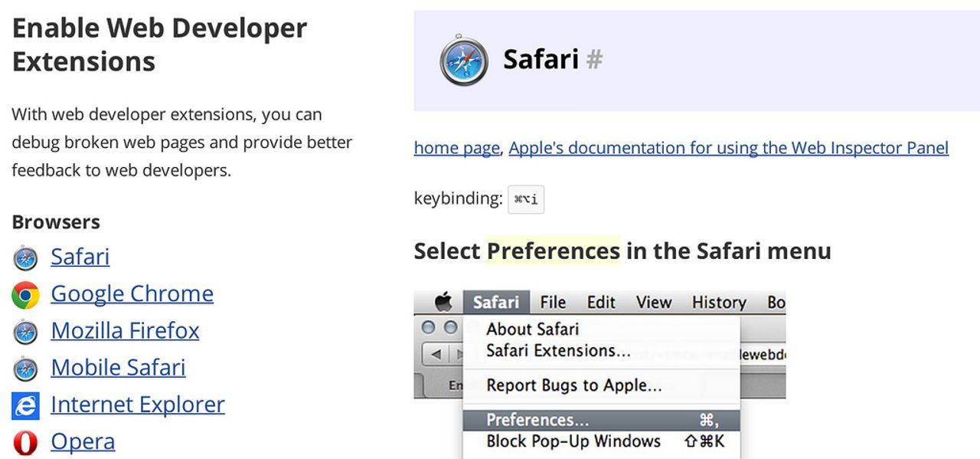This screenshot has width=980, height=459.
Task: Choose Block Pop-Up Windows menu item
Action: coord(573,441)
